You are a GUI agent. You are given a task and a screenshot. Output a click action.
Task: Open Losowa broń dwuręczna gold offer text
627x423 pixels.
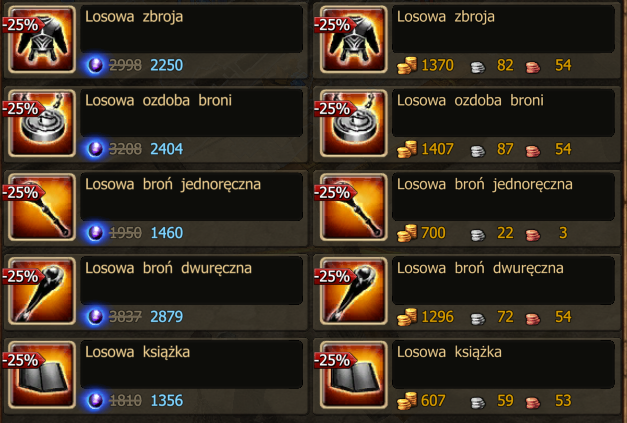[480, 268]
